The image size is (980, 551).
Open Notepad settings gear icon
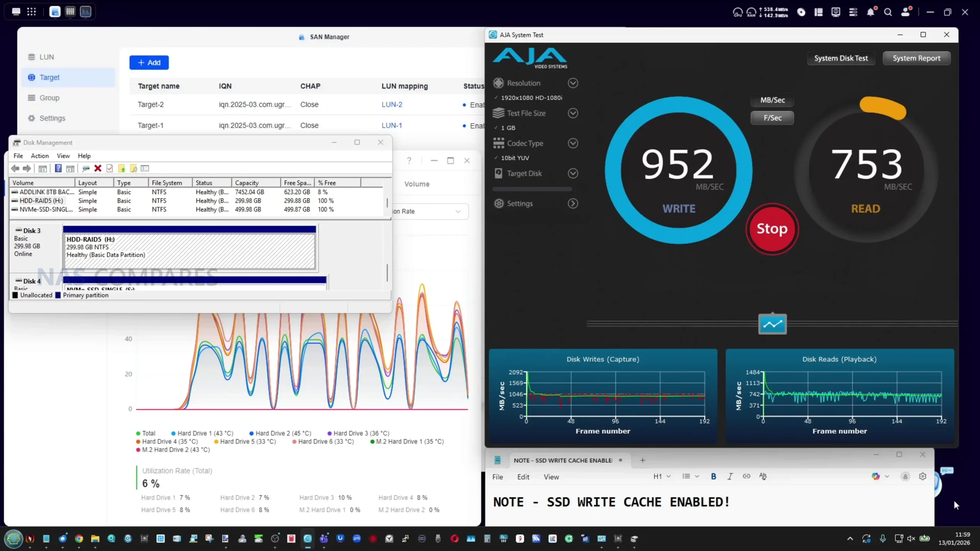coord(923,476)
